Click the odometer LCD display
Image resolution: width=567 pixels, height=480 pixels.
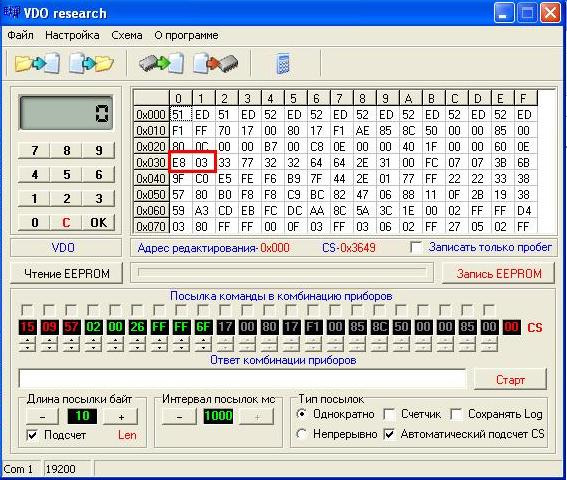(66, 112)
